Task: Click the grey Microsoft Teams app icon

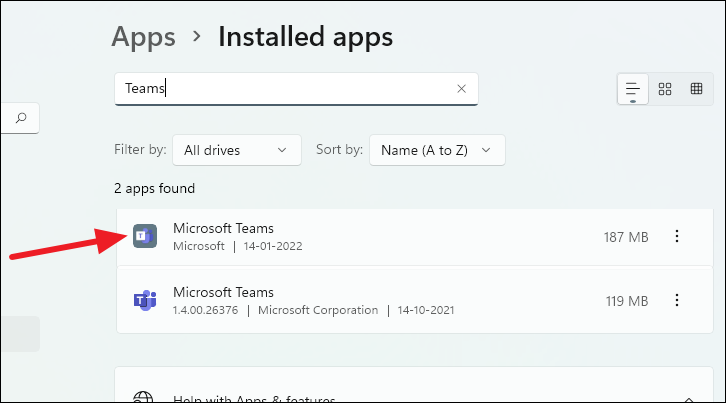Action: [x=145, y=236]
